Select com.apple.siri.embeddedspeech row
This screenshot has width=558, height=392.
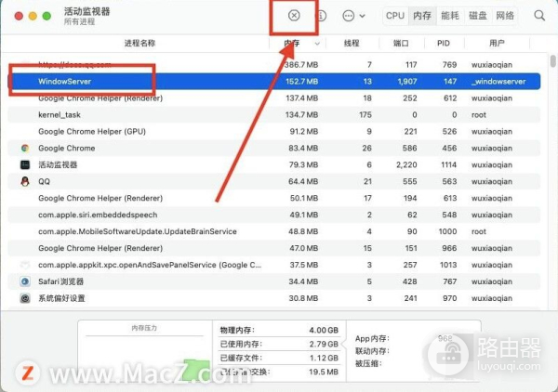point(274,215)
